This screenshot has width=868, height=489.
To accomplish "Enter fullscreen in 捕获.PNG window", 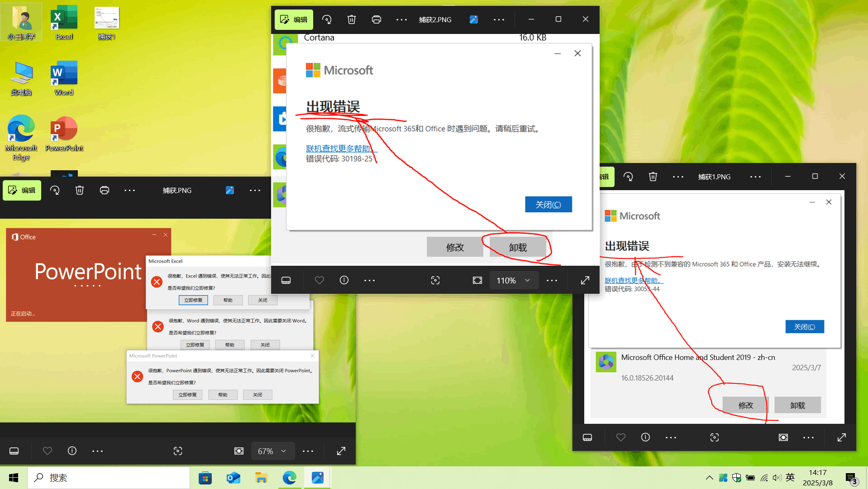I will [x=341, y=451].
